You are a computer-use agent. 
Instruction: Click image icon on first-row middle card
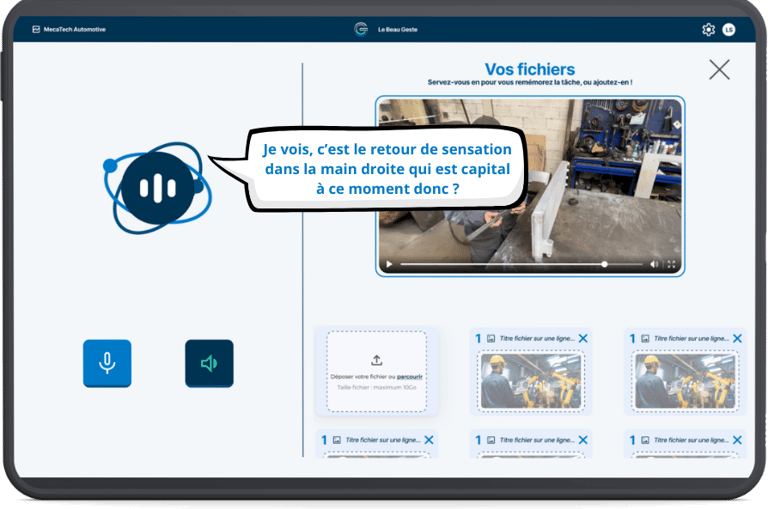click(x=491, y=339)
